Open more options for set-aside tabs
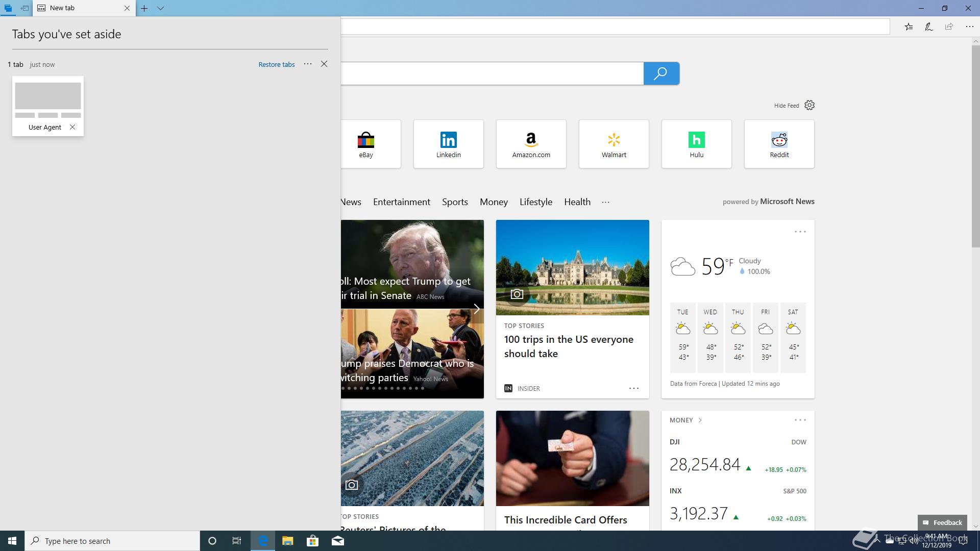The width and height of the screenshot is (980, 551). click(308, 64)
